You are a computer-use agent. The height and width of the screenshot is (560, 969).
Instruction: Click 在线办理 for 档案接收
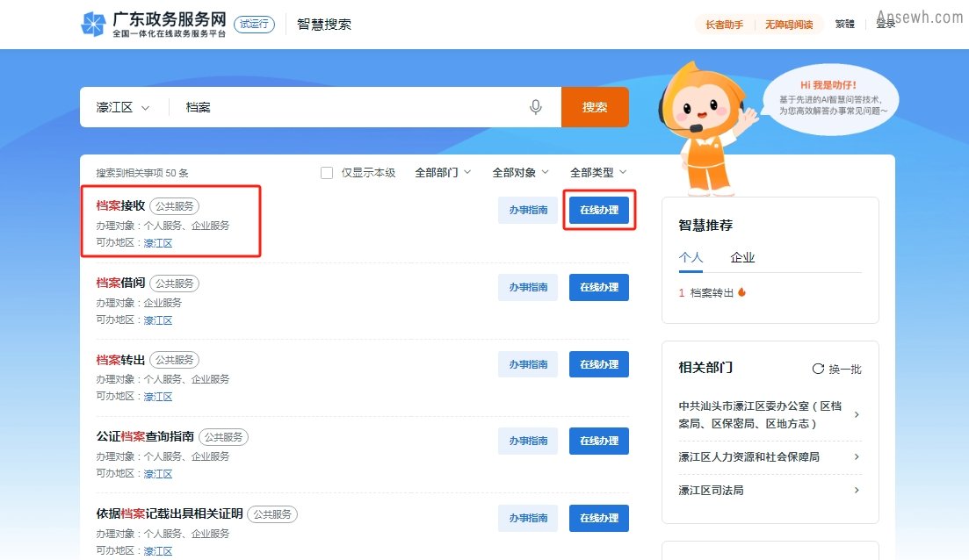[599, 210]
